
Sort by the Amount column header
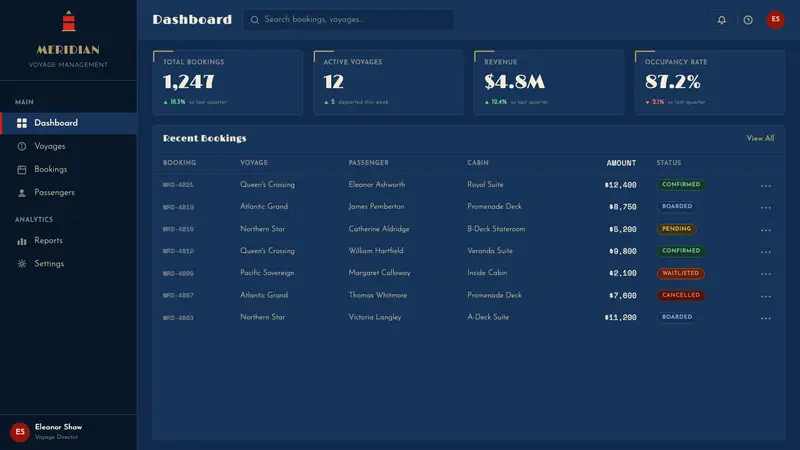(621, 163)
